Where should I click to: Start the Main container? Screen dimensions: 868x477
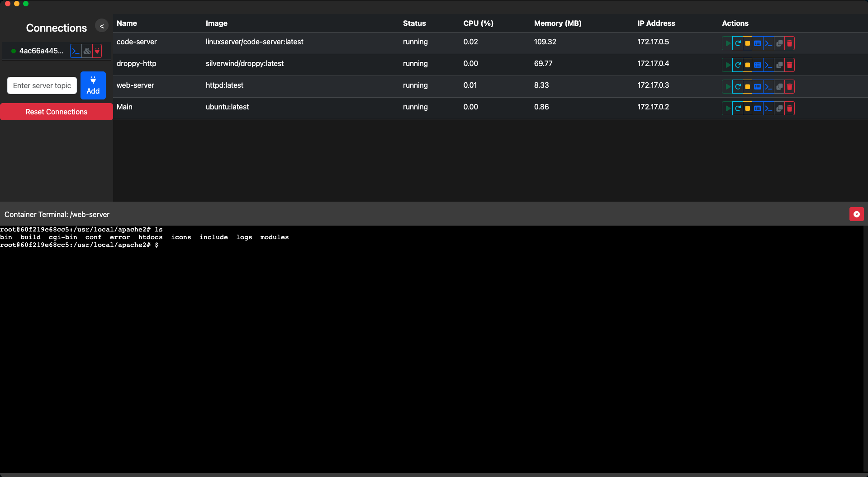pyautogui.click(x=727, y=109)
